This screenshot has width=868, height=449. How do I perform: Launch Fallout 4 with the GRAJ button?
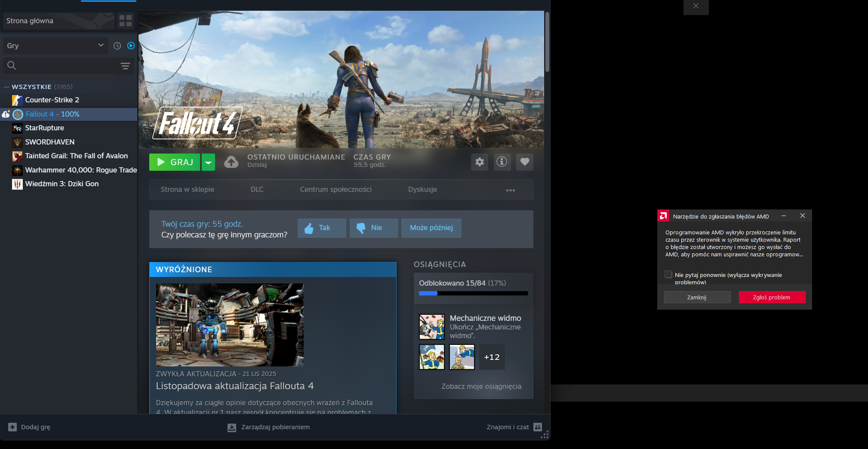(175, 162)
